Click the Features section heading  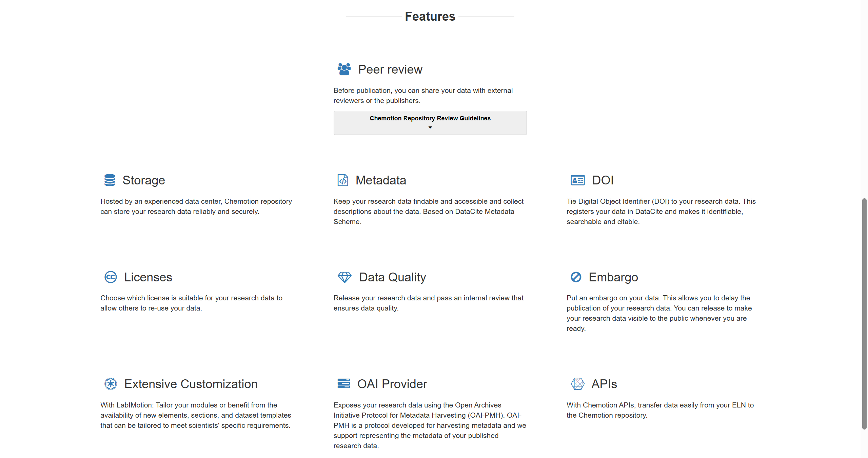(430, 17)
